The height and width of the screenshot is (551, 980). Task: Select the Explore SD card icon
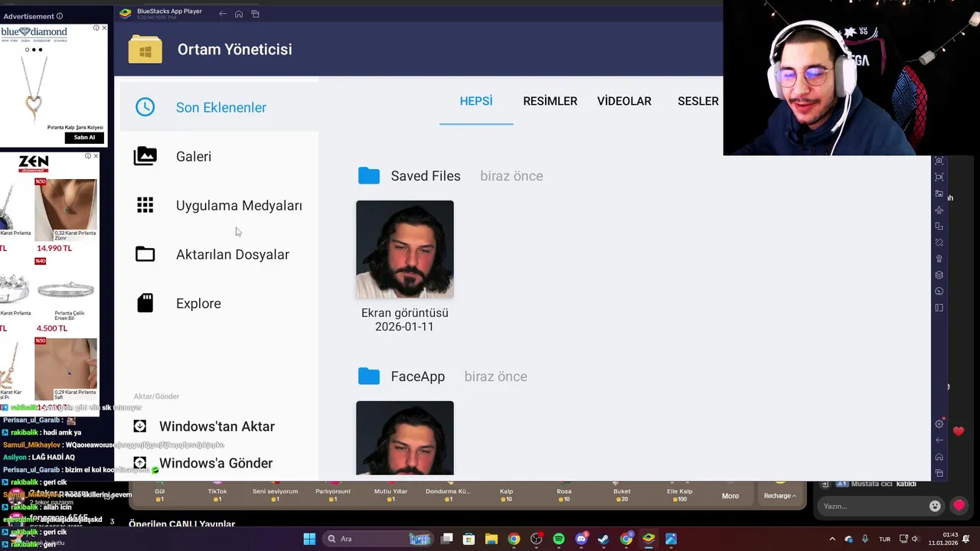point(145,303)
